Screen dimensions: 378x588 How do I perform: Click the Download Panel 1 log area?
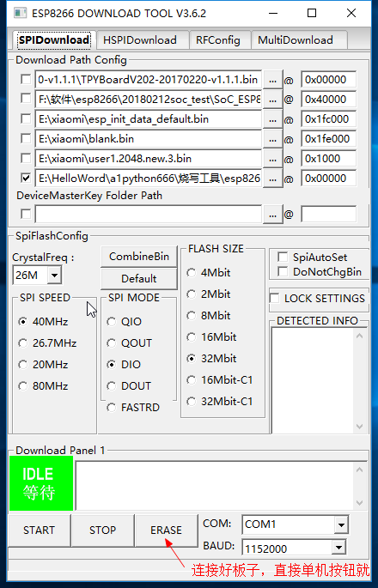pyautogui.click(x=216, y=486)
